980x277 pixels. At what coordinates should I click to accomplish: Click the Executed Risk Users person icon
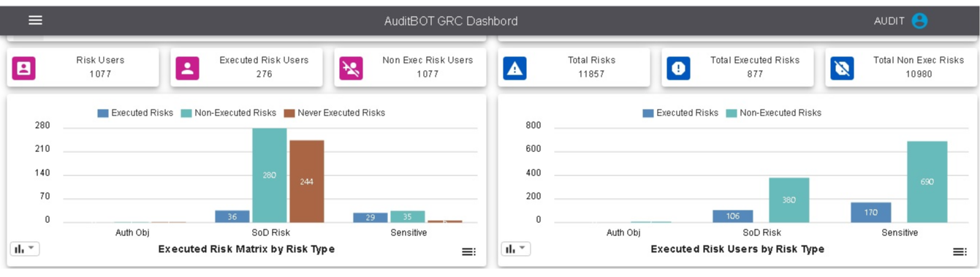(x=188, y=68)
